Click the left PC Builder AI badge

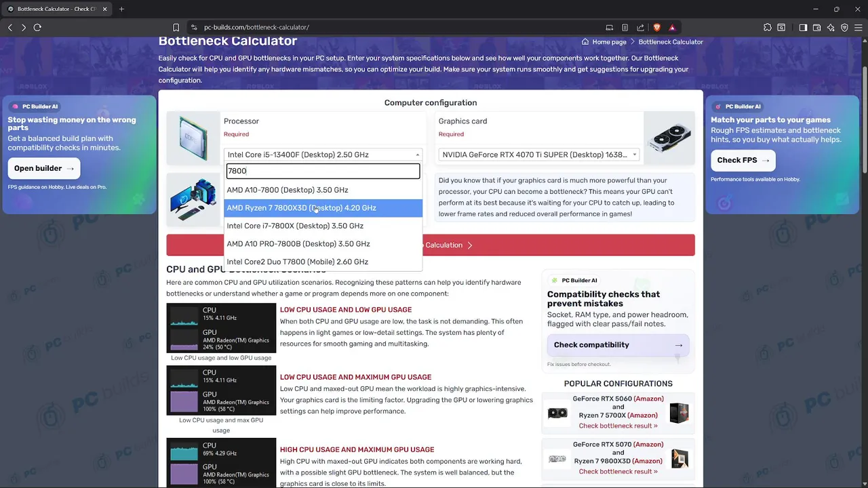(35, 106)
